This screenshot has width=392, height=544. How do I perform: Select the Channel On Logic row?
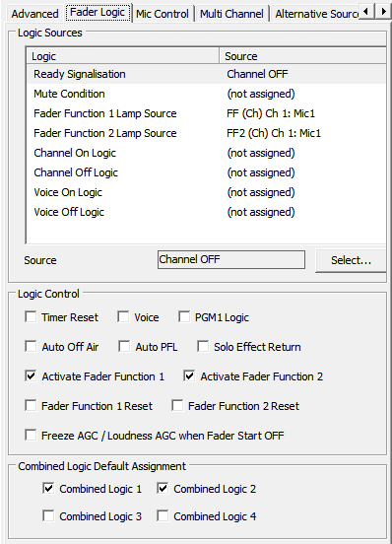207,153
